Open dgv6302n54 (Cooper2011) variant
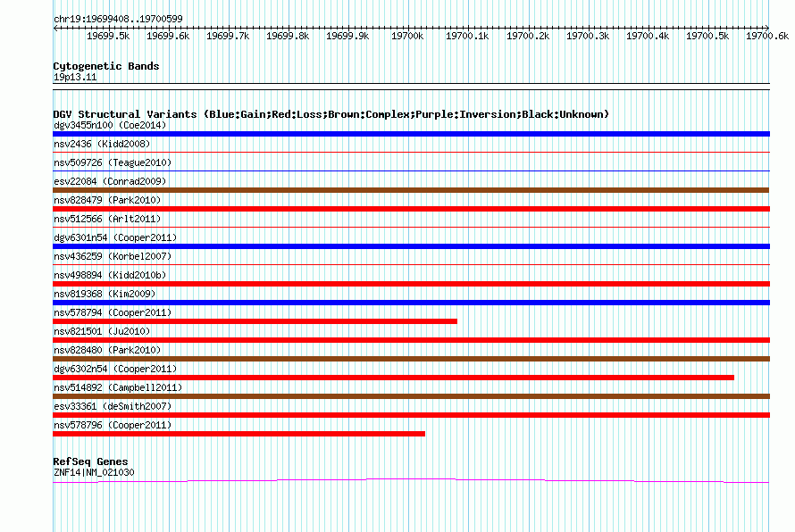795x532 pixels. 115,369
